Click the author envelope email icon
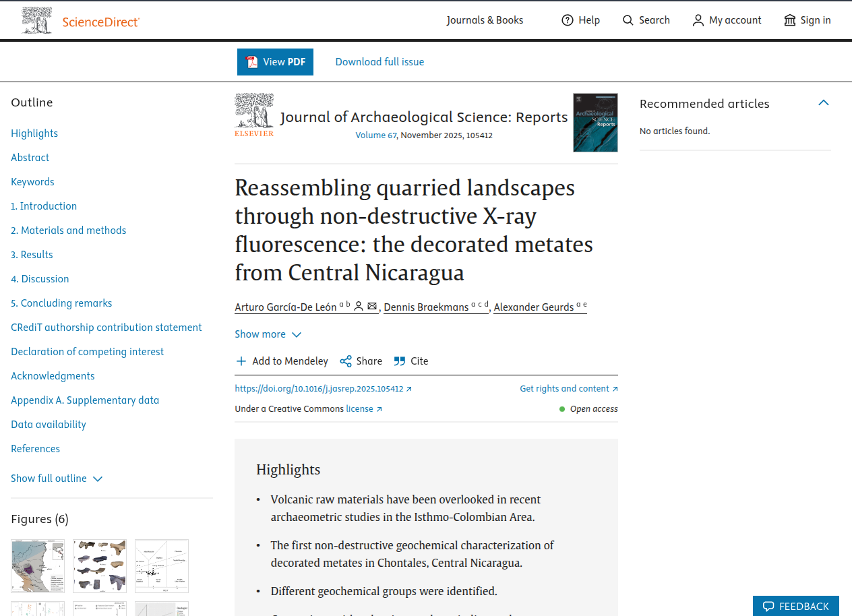Viewport: 852px width, 616px height. click(372, 306)
